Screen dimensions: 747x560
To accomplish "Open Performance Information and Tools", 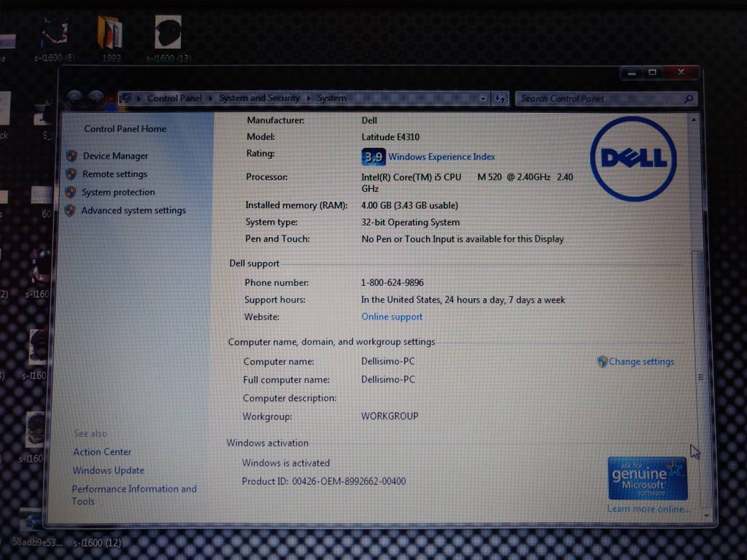I will point(134,495).
